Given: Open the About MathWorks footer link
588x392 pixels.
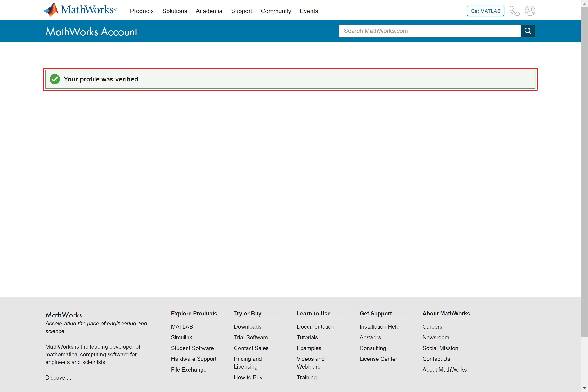Looking at the screenshot, I should click(444, 369).
